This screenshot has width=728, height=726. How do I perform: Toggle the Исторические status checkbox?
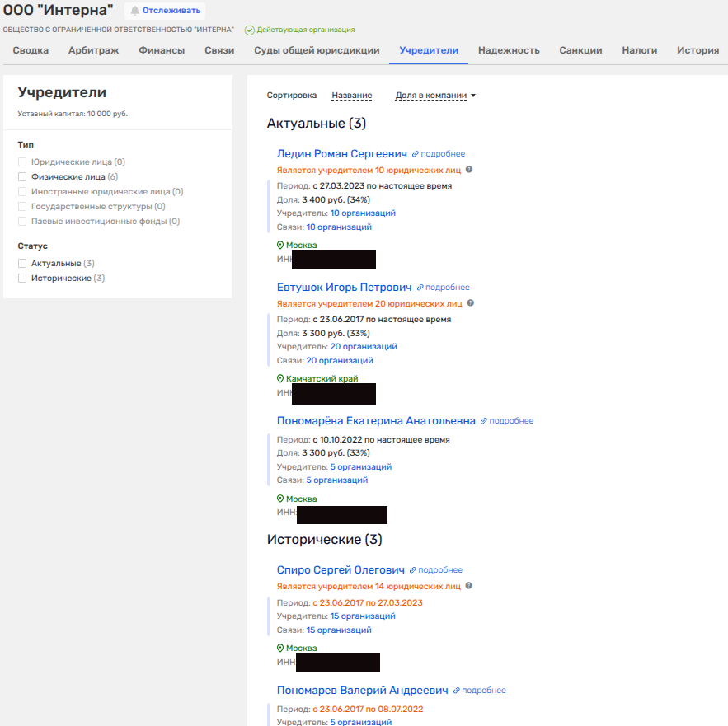click(23, 279)
